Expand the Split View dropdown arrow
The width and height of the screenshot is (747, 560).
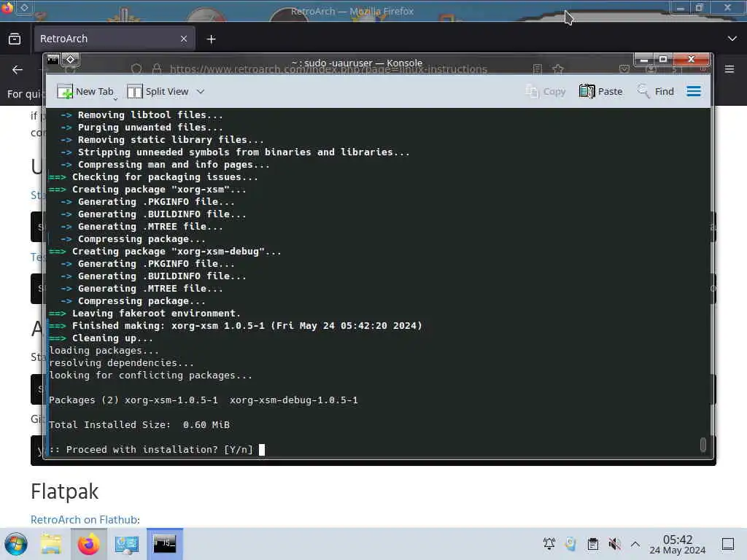(x=201, y=91)
